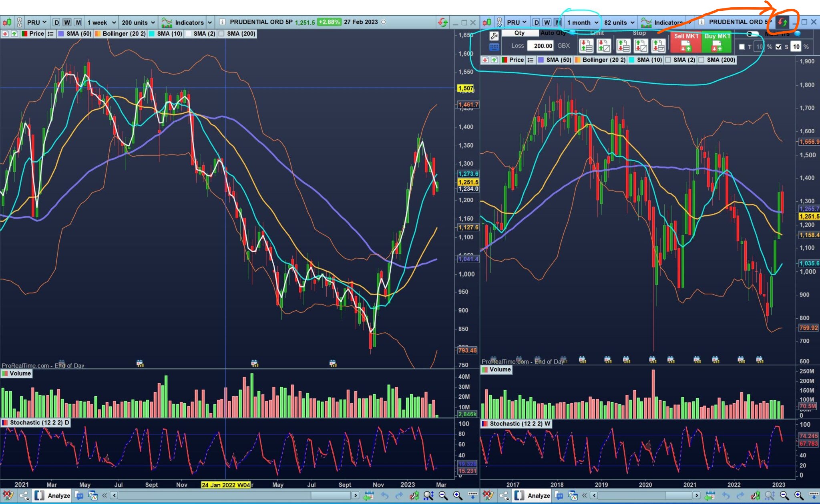This screenshot has height=504, width=820.
Task: Select the D daily timeframe in left chart
Action: [x=56, y=22]
